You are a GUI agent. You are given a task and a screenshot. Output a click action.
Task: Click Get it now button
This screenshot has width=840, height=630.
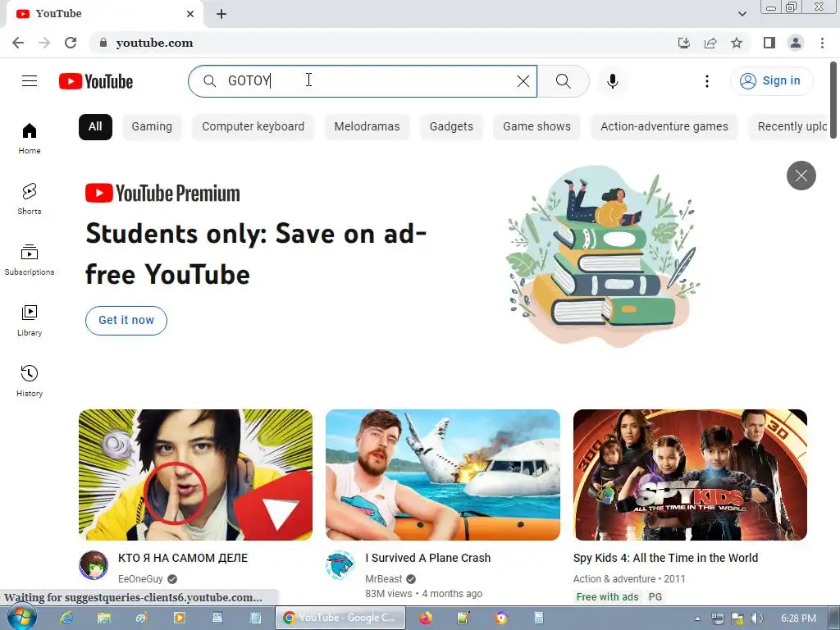click(x=126, y=321)
